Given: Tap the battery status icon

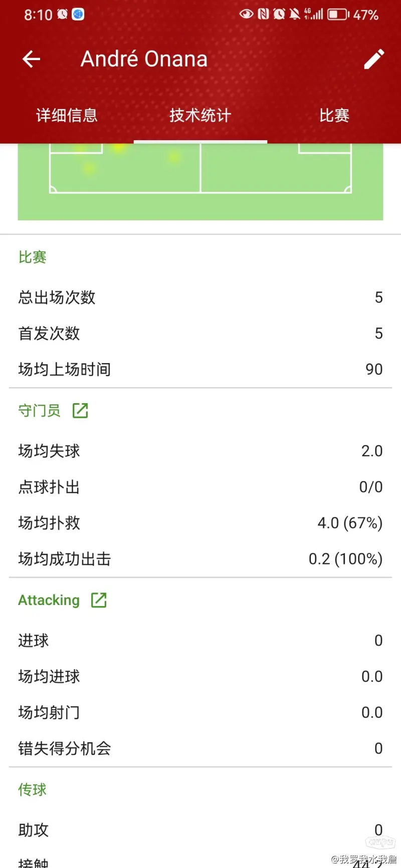Looking at the screenshot, I should [x=338, y=15].
